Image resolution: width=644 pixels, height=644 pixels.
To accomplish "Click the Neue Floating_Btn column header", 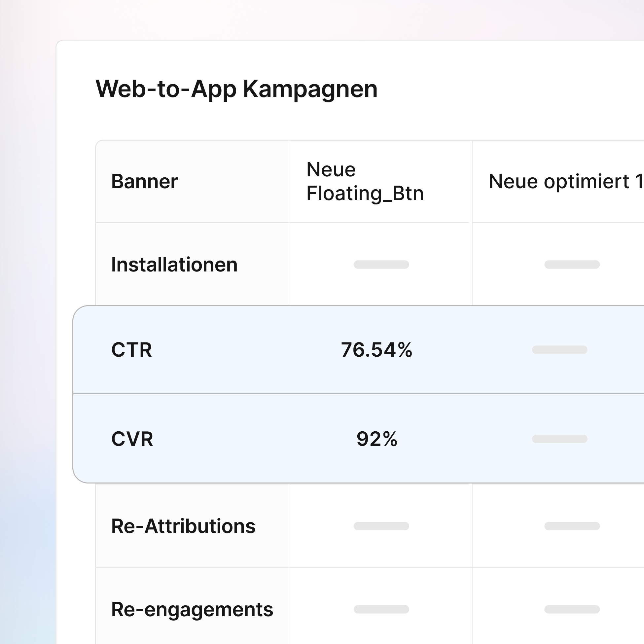I will coord(365,182).
